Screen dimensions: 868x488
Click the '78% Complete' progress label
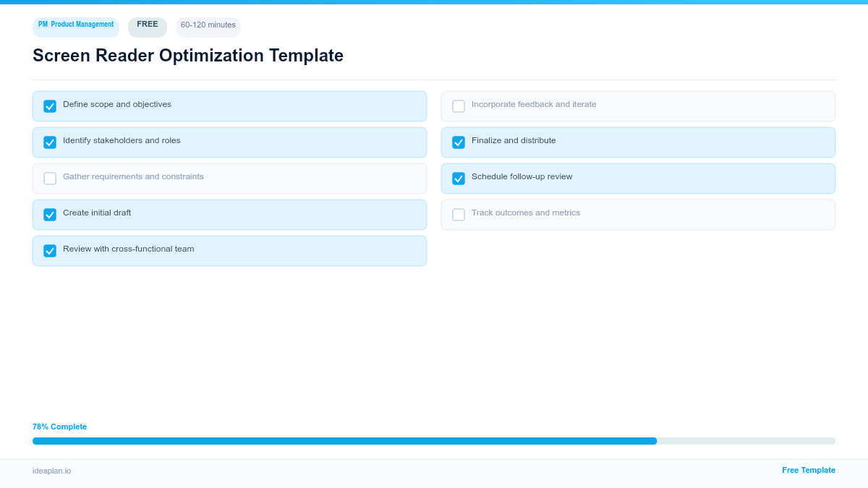point(59,427)
